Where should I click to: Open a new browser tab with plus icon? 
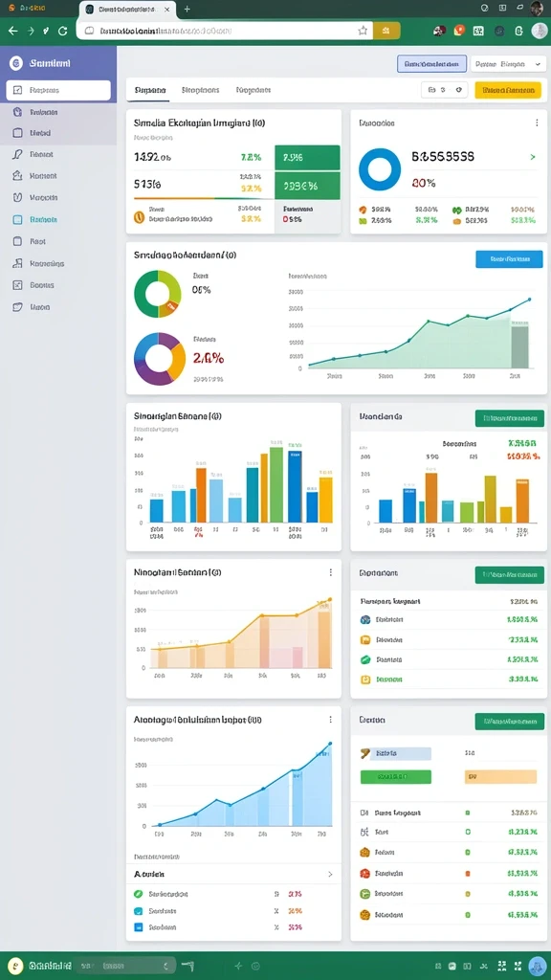pos(187,9)
